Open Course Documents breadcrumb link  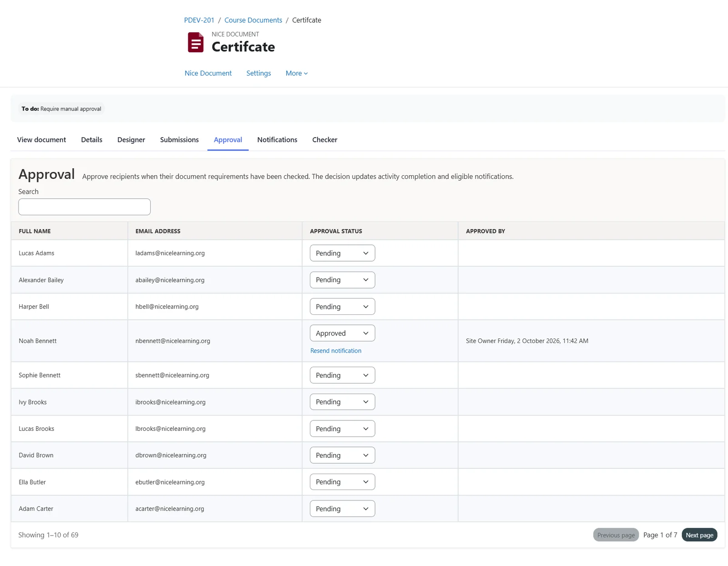point(253,20)
